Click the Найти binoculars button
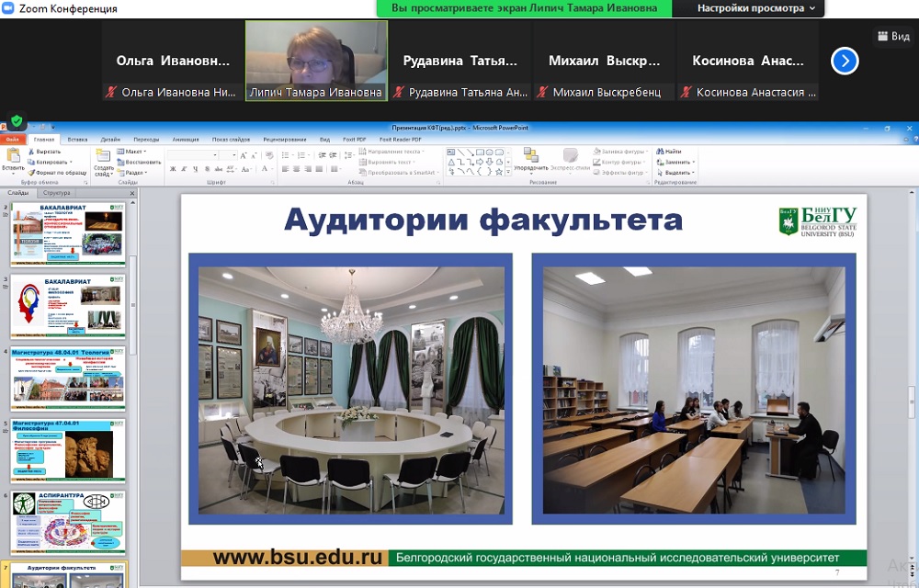Viewport: 919px width, 588px height. click(668, 151)
